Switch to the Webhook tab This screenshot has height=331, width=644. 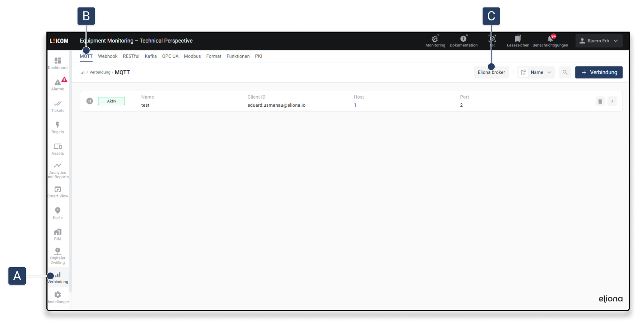(x=108, y=56)
